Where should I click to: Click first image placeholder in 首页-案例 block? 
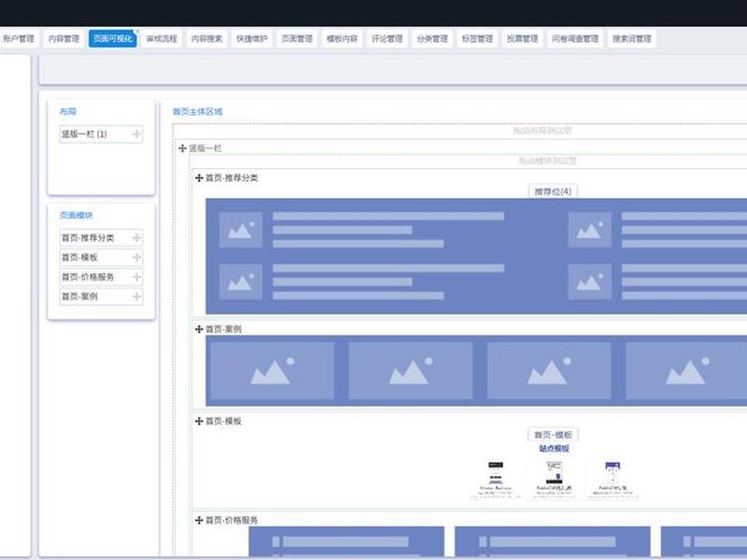click(273, 371)
